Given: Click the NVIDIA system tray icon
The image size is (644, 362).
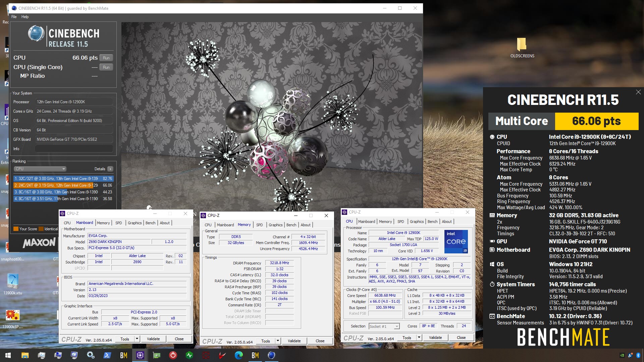Looking at the screenshot, I should click(x=622, y=355).
